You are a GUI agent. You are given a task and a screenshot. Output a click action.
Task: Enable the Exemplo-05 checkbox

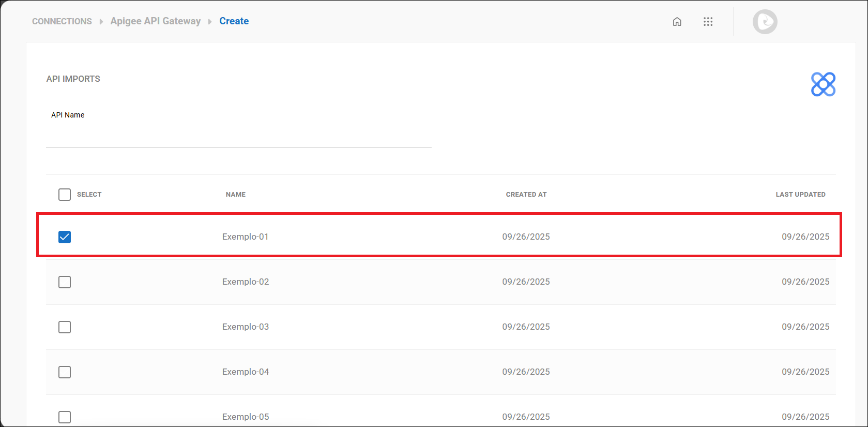(x=65, y=417)
